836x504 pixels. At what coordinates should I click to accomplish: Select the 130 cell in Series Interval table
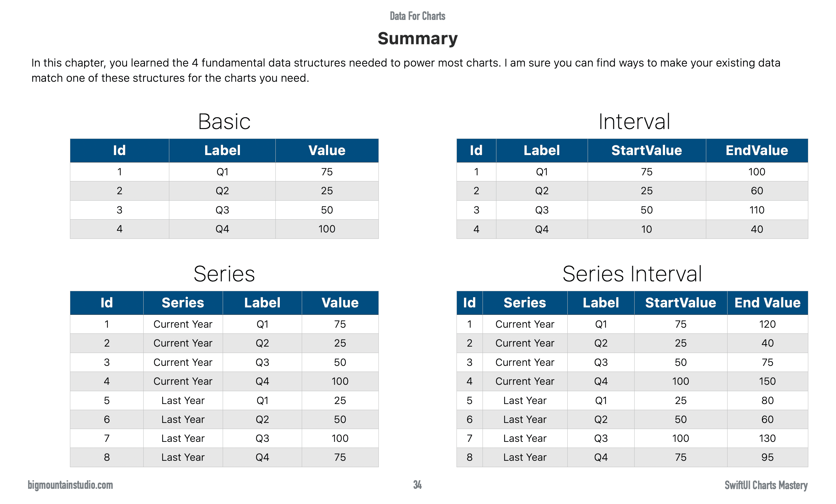point(767,438)
